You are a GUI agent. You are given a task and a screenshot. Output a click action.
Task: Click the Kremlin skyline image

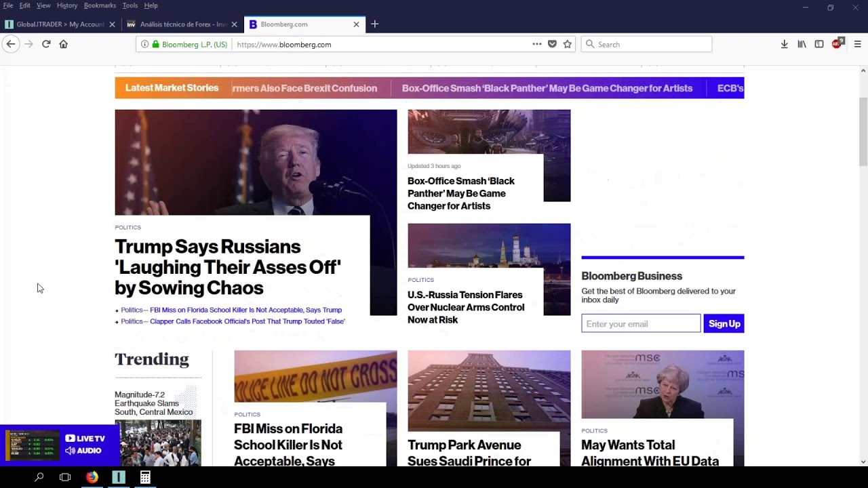coord(489,245)
